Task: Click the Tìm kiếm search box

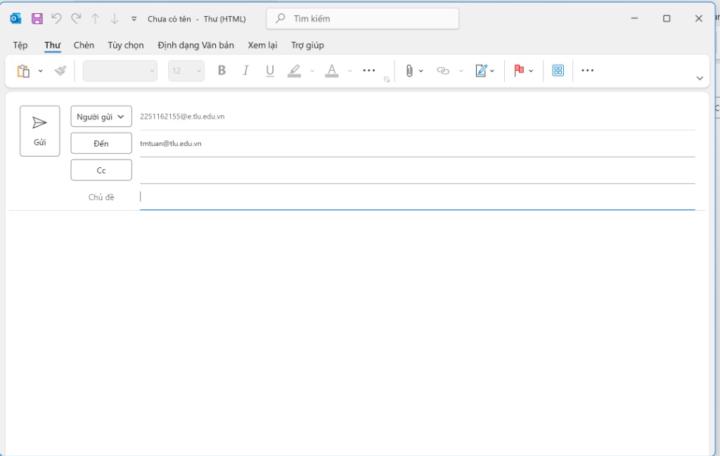Action: tap(362, 18)
